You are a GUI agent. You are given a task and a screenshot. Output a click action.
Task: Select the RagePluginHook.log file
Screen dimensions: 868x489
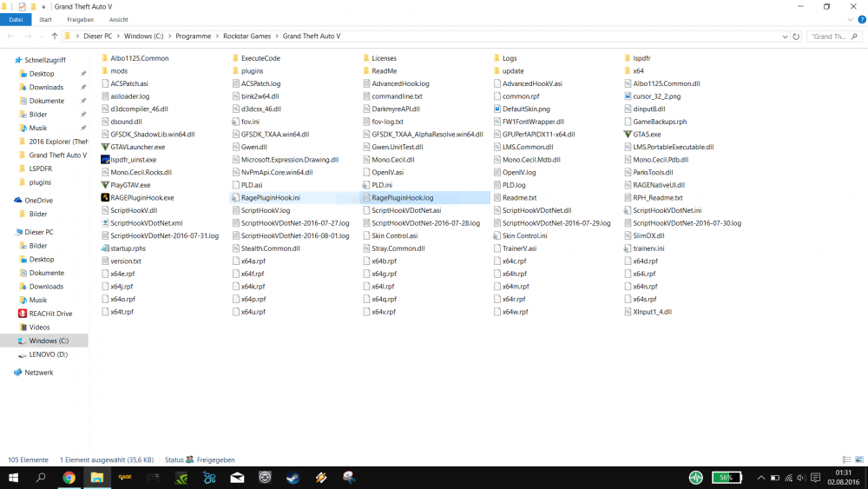[425, 198]
